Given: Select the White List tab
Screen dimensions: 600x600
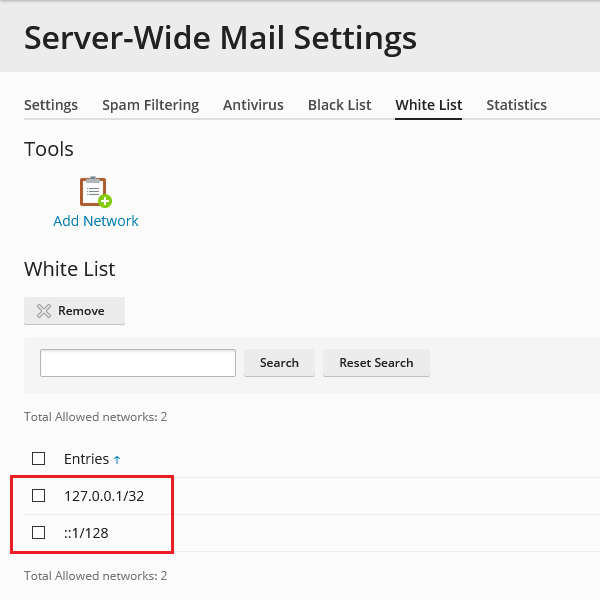Looking at the screenshot, I should [428, 105].
